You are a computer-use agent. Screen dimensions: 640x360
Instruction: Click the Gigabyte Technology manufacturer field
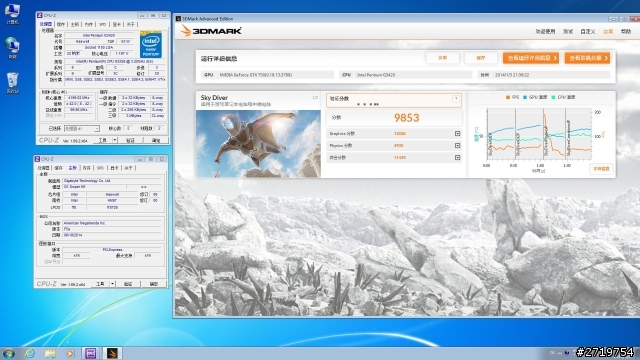[x=111, y=180]
